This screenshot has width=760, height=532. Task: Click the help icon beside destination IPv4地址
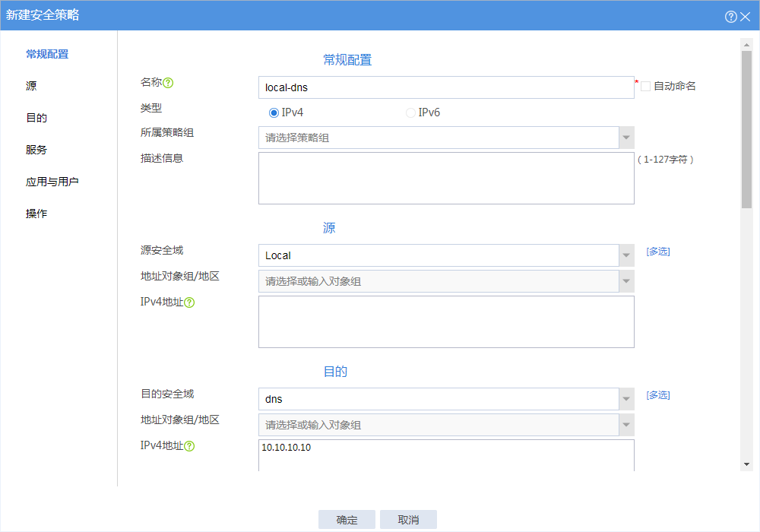click(x=189, y=446)
